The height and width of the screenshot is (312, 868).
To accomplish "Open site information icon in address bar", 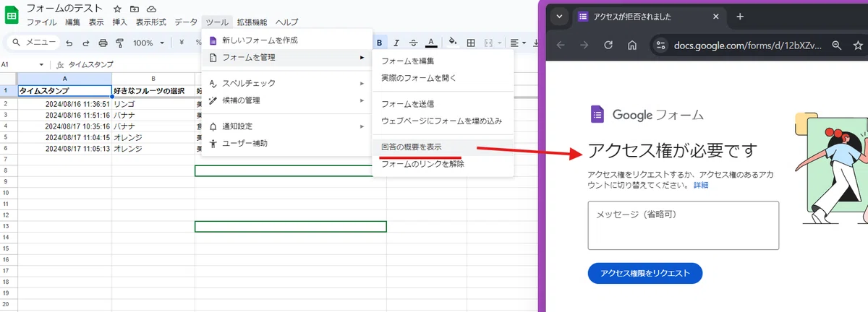I will [x=660, y=45].
